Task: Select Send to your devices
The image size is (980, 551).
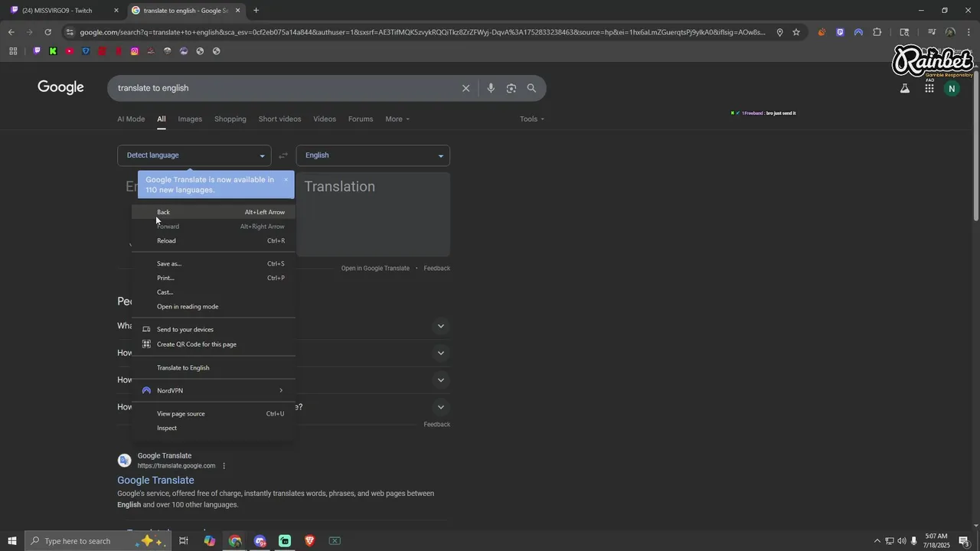Action: click(x=214, y=329)
